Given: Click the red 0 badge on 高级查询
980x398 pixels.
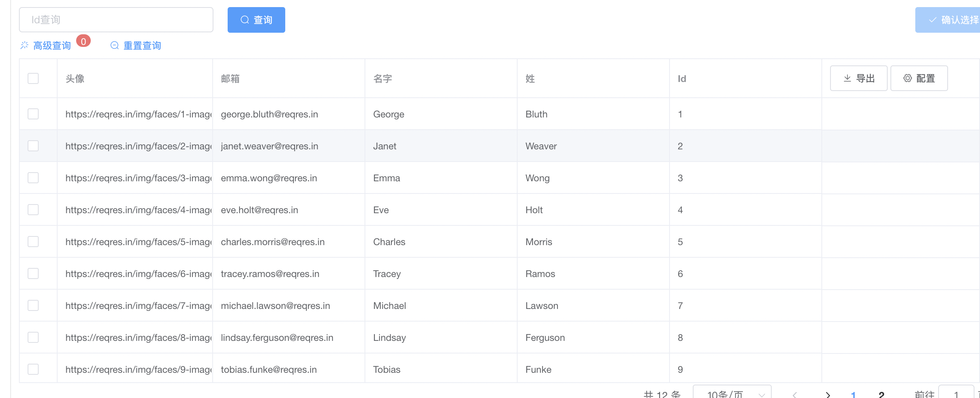Looking at the screenshot, I should pos(83,41).
